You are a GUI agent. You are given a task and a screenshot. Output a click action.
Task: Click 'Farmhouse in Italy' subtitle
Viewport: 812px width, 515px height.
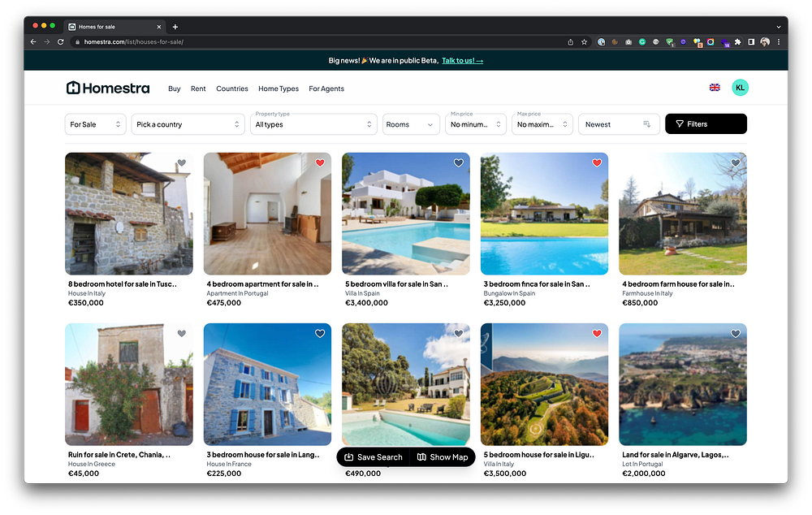[x=647, y=293]
